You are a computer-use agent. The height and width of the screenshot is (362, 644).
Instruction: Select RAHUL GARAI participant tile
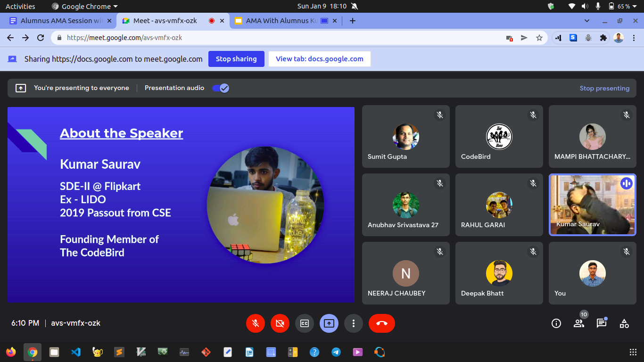tap(499, 205)
